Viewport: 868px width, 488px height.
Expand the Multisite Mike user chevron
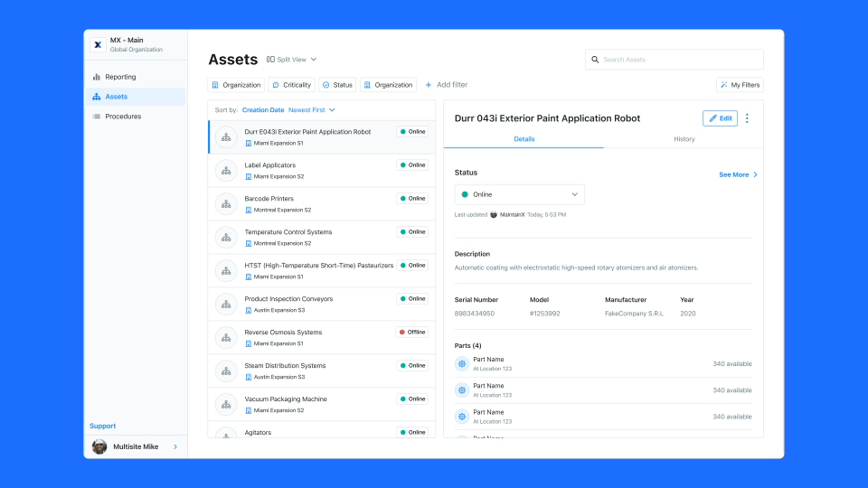[175, 446]
